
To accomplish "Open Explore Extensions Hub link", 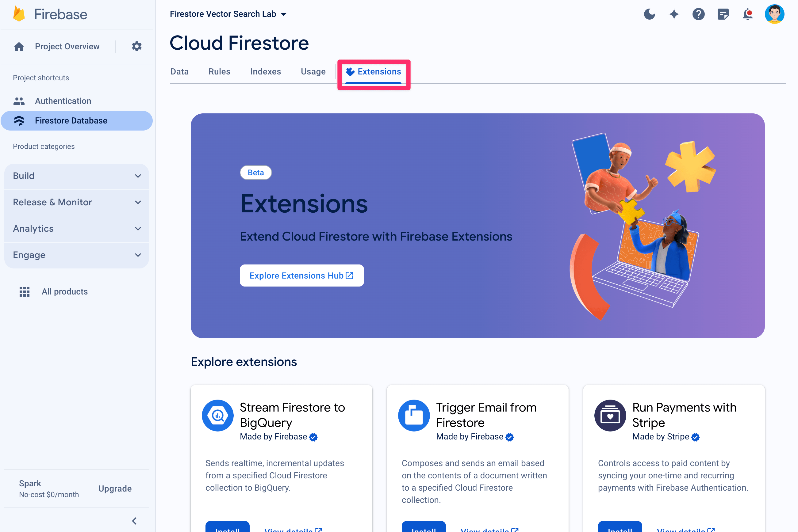I will pyautogui.click(x=302, y=275).
